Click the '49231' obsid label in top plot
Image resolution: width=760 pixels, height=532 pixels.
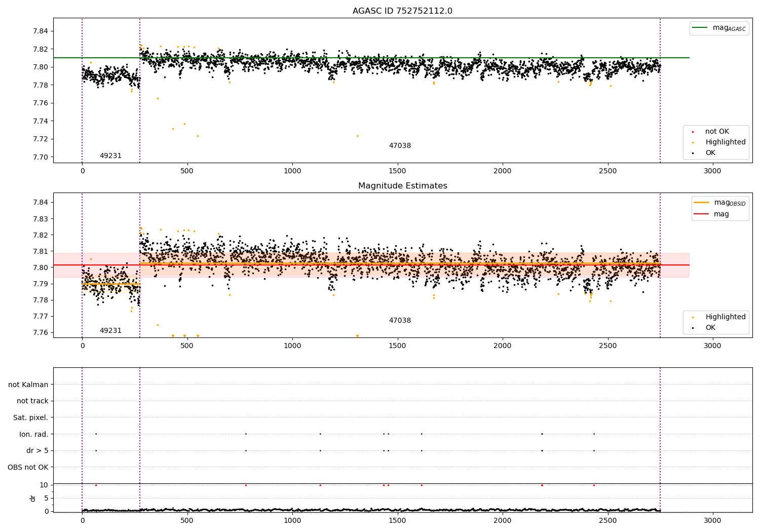(110, 156)
